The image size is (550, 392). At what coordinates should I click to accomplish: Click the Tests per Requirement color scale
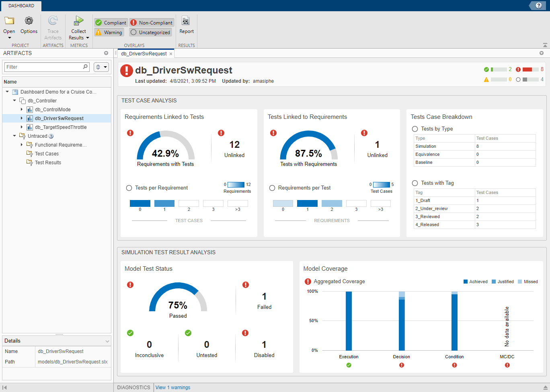tap(236, 185)
